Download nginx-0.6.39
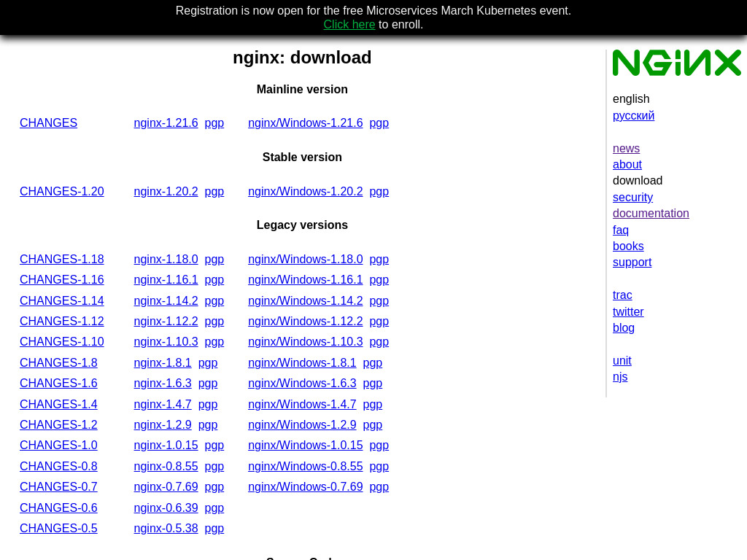 pyautogui.click(x=166, y=507)
